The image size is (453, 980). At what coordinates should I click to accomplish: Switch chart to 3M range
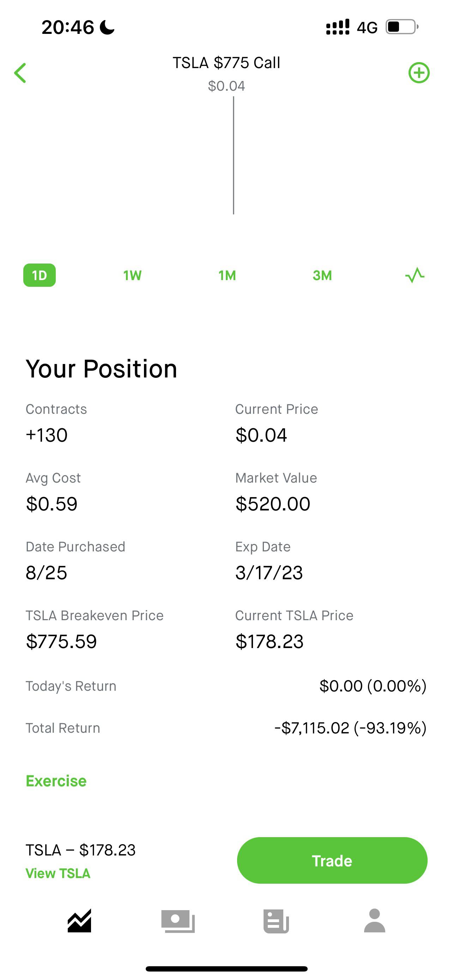pos(322,275)
